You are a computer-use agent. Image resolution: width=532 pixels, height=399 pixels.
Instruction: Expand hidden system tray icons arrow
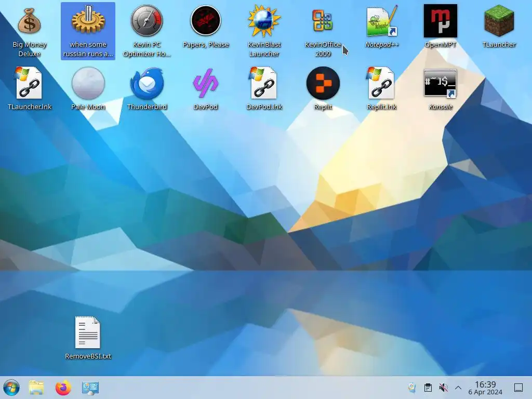[458, 388]
